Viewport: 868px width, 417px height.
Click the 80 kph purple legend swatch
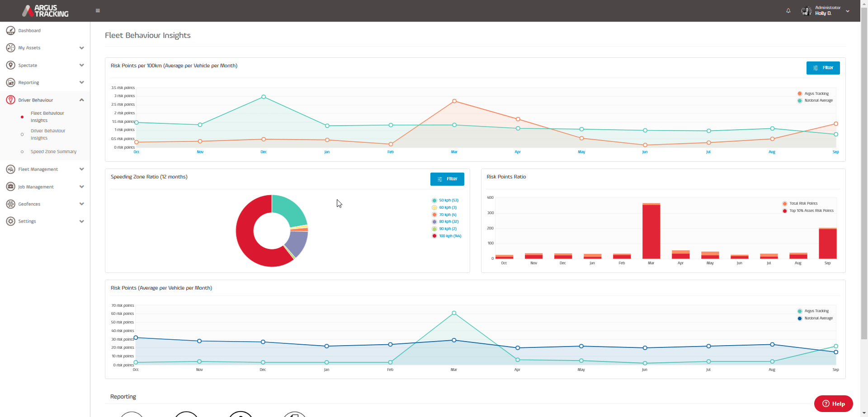(x=434, y=222)
